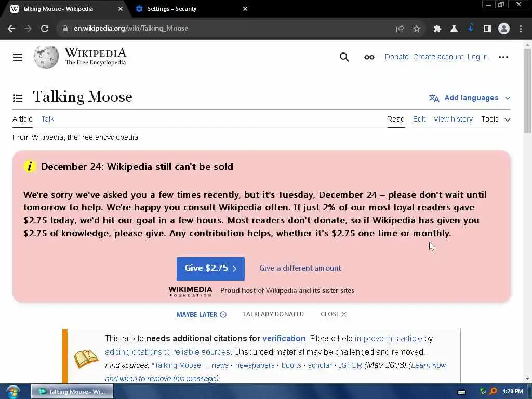
Task: Click the scholar sources link
Action: (x=320, y=365)
